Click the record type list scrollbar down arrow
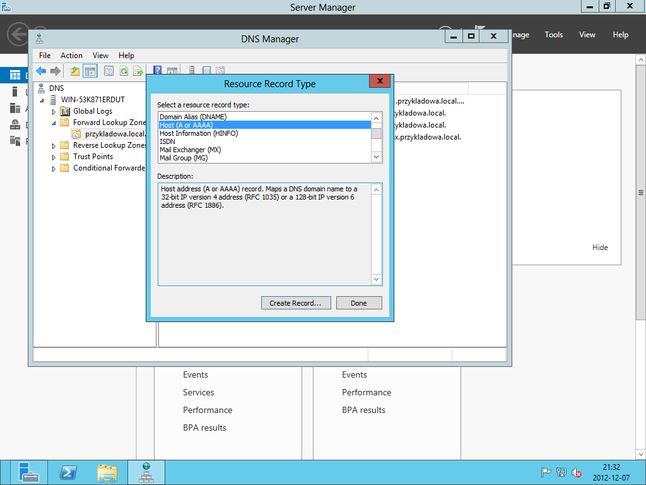The image size is (646, 485). (x=376, y=157)
